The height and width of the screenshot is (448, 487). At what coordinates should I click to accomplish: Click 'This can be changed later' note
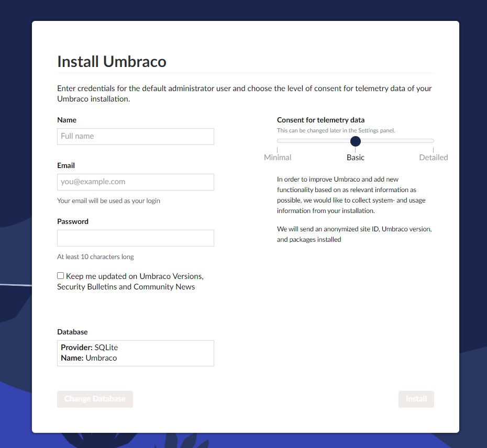[336, 130]
